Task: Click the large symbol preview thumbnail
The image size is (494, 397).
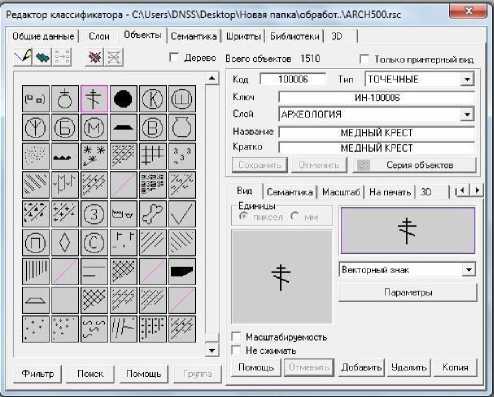Action: tap(282, 276)
